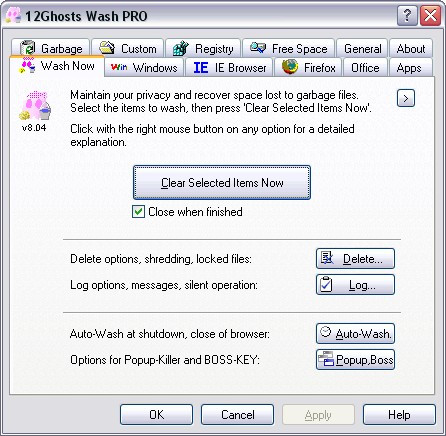Click the drive icon on the Free Space tab
Viewport: 446px width, 436px height.
pyautogui.click(x=258, y=47)
